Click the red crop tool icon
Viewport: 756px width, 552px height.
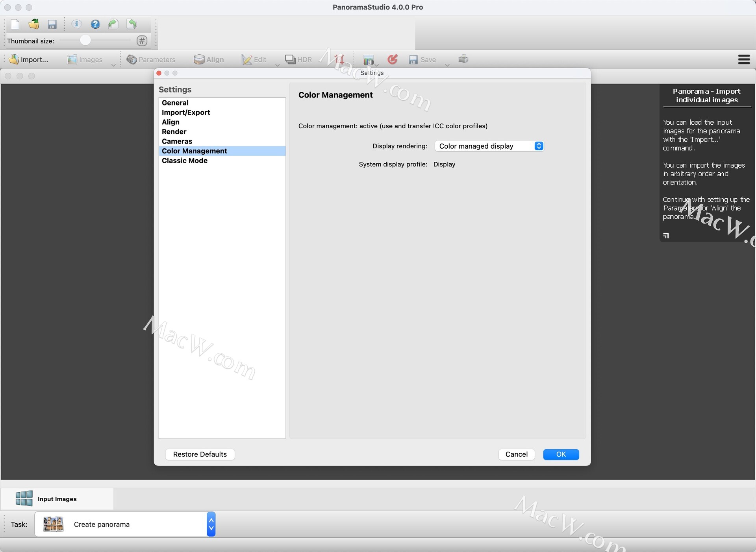[x=339, y=59]
